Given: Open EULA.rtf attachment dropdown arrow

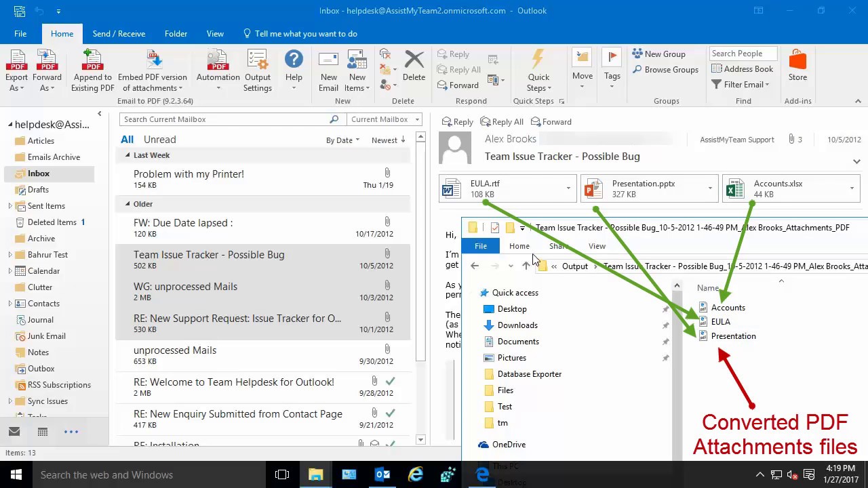Looking at the screenshot, I should coord(568,188).
